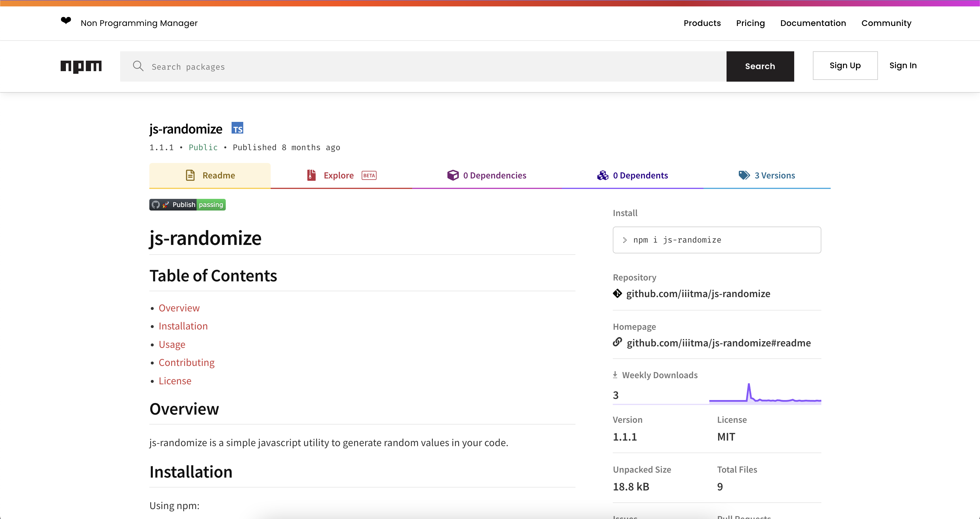980x519 pixels.
Task: Click the Total Files value 9
Action: [x=720, y=487]
